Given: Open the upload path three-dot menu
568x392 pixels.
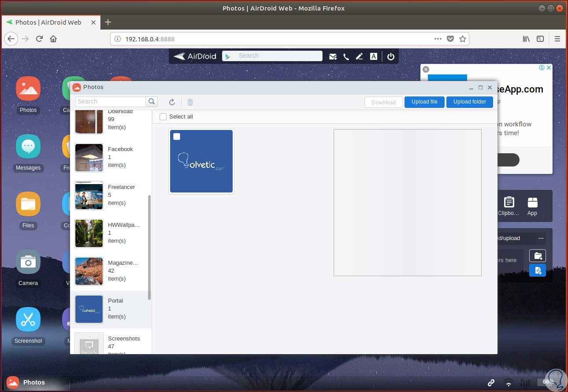Looking at the screenshot, I should coord(541,238).
